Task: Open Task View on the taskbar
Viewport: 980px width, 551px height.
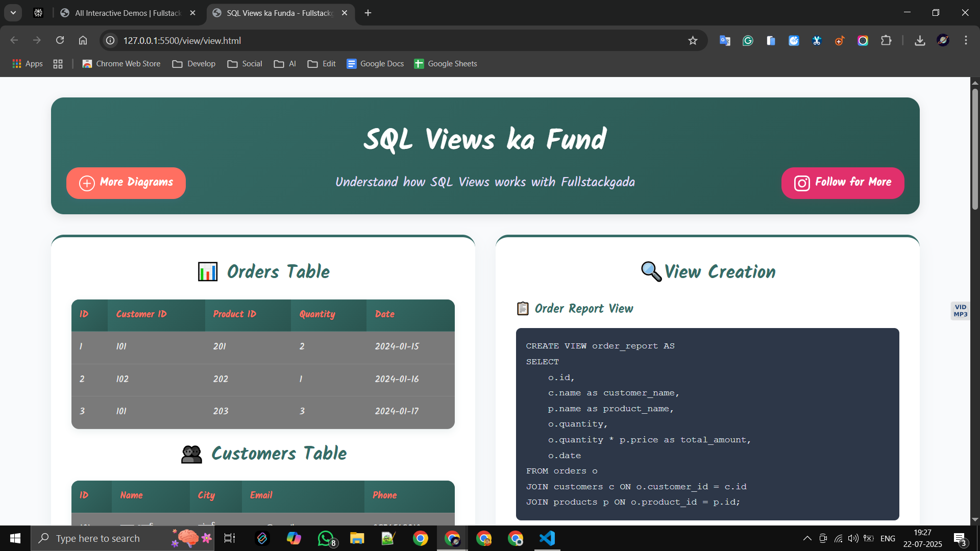Action: pyautogui.click(x=230, y=538)
